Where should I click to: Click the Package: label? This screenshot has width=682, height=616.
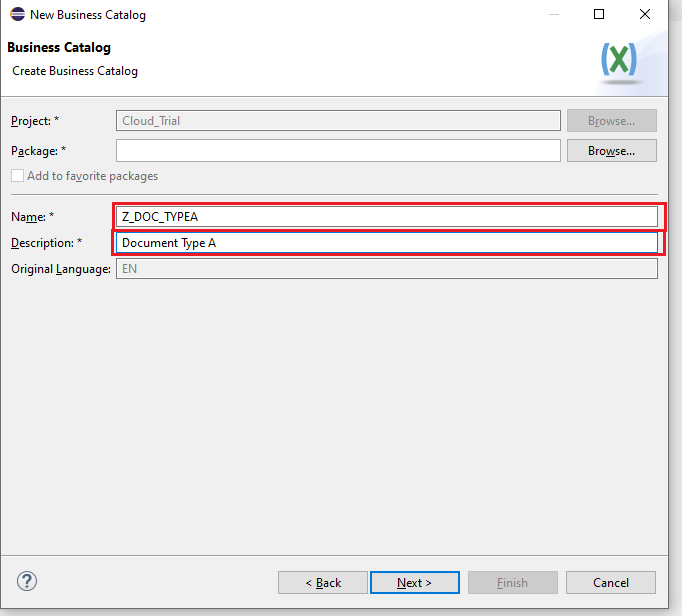point(38,151)
